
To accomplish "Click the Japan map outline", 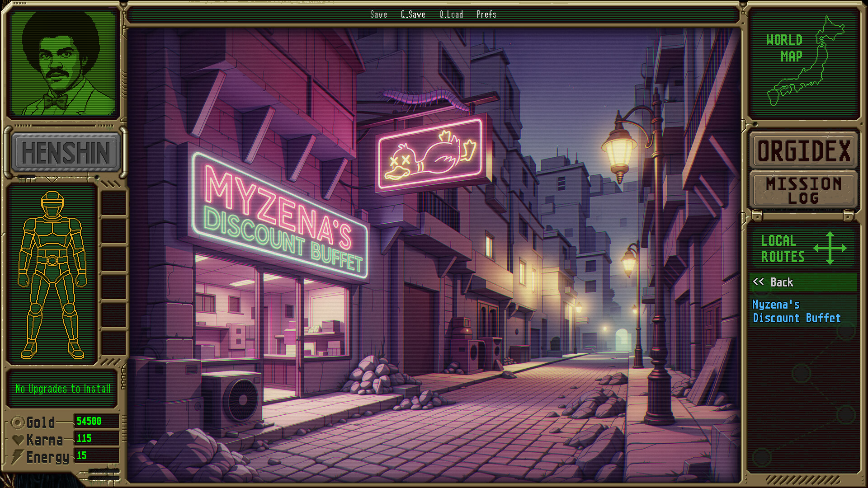I will [806, 61].
